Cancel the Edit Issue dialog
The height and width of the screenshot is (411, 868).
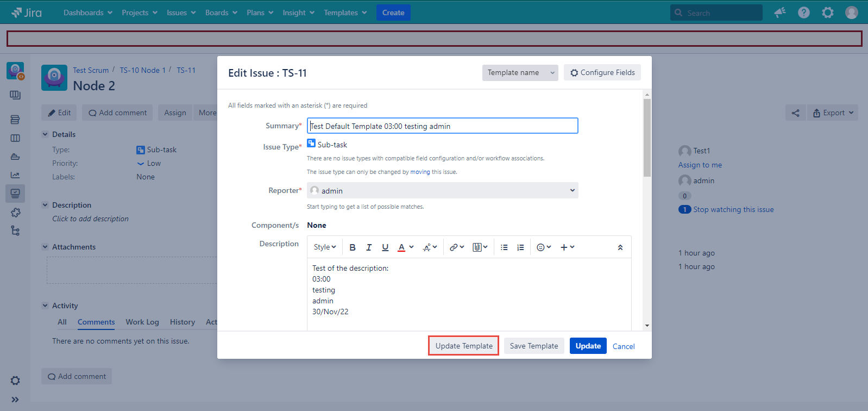[623, 346]
